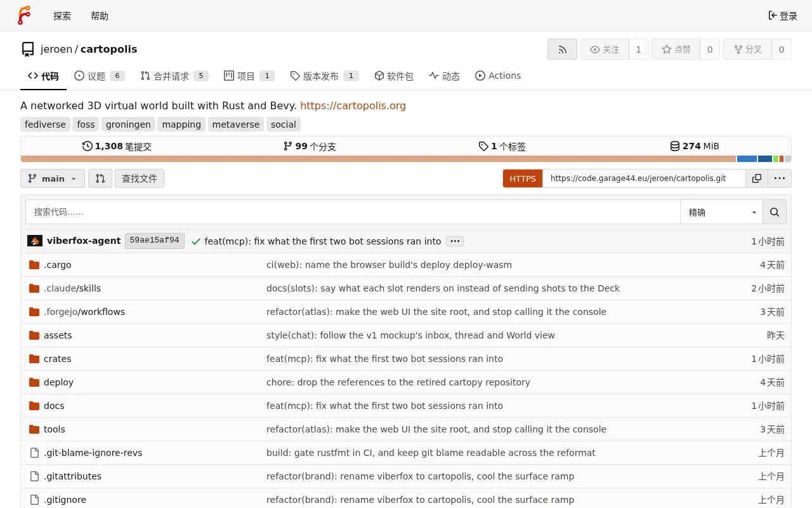This screenshot has height=508, width=812.
Task: Click the fediverse topic tag
Action: tap(45, 124)
